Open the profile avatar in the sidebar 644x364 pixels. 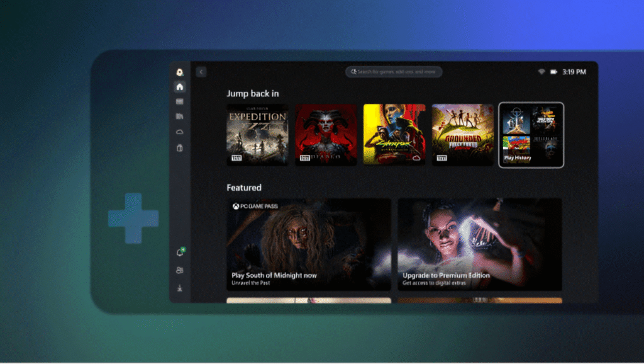pyautogui.click(x=180, y=72)
